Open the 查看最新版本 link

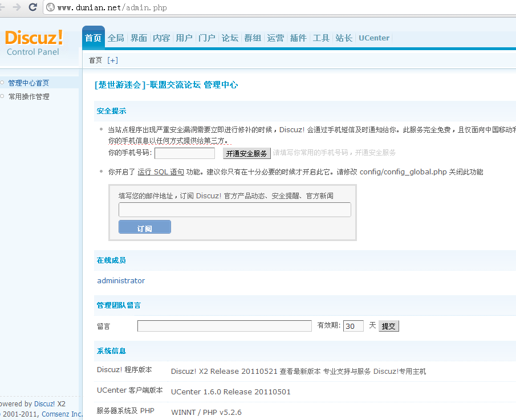click(x=300, y=372)
